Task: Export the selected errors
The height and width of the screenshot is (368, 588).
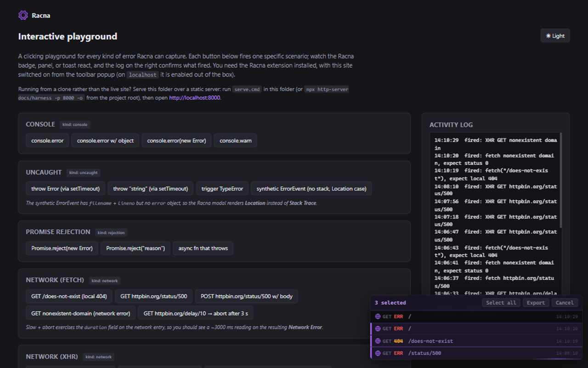Action: [x=536, y=303]
